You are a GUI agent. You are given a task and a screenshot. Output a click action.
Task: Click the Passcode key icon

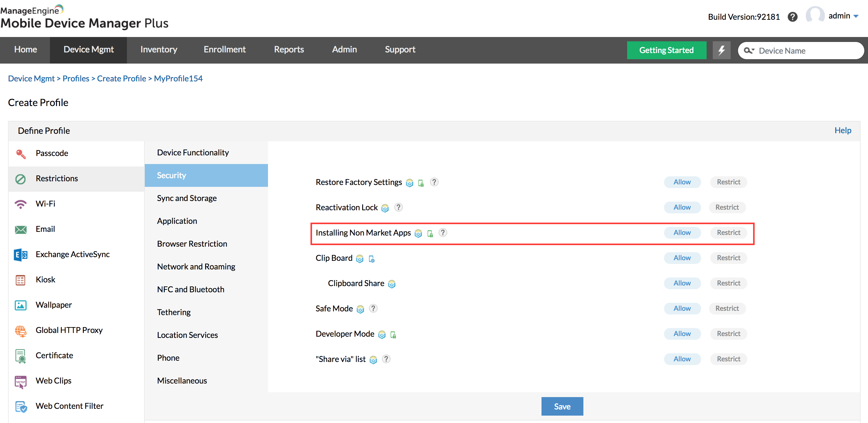21,154
